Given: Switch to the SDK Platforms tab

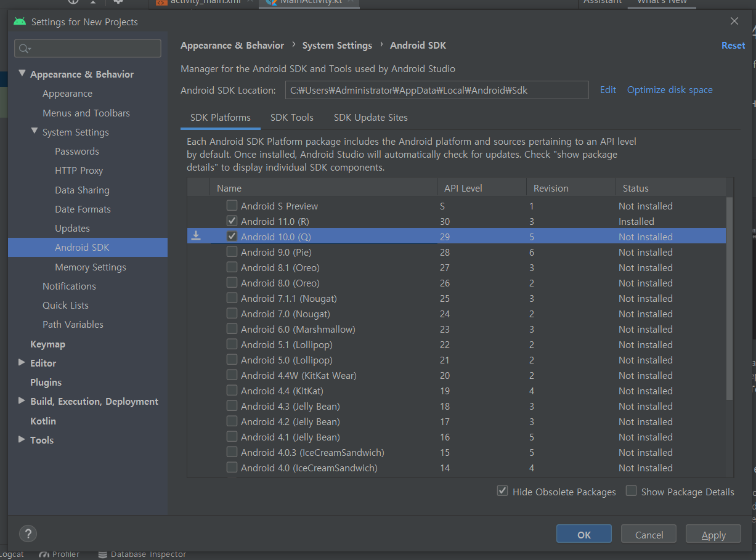Looking at the screenshot, I should click(x=221, y=117).
